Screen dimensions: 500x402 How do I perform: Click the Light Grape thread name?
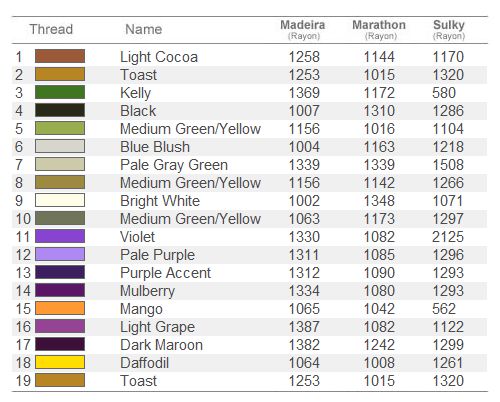(x=158, y=327)
